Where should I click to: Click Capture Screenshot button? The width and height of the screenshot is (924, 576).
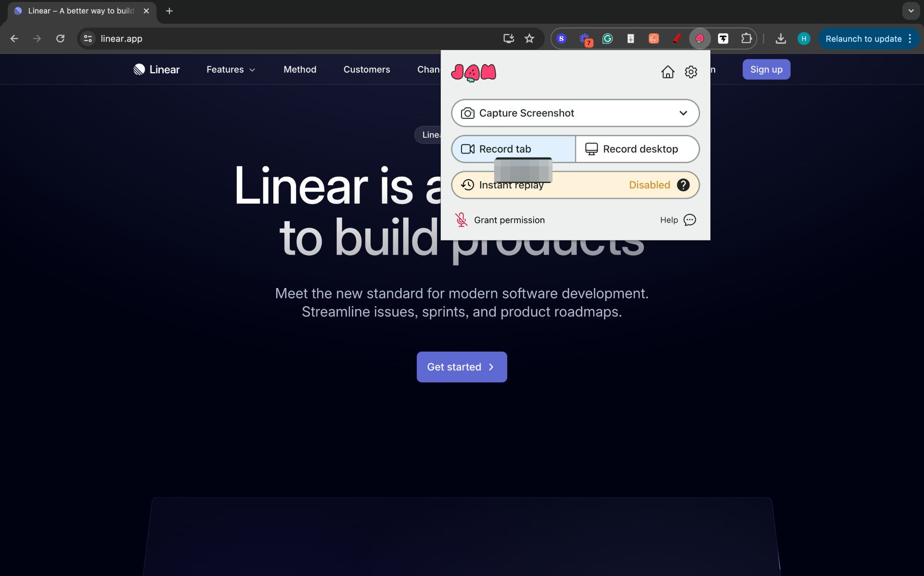point(575,113)
